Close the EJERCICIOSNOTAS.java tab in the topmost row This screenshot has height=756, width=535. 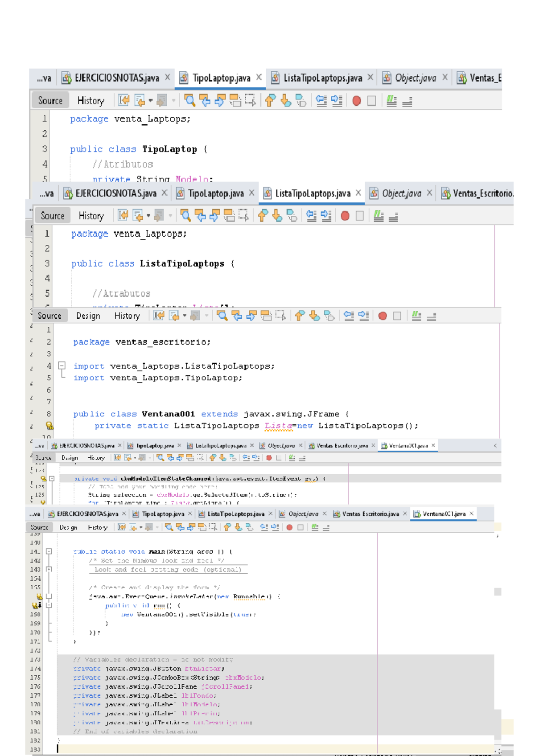pyautogui.click(x=168, y=77)
